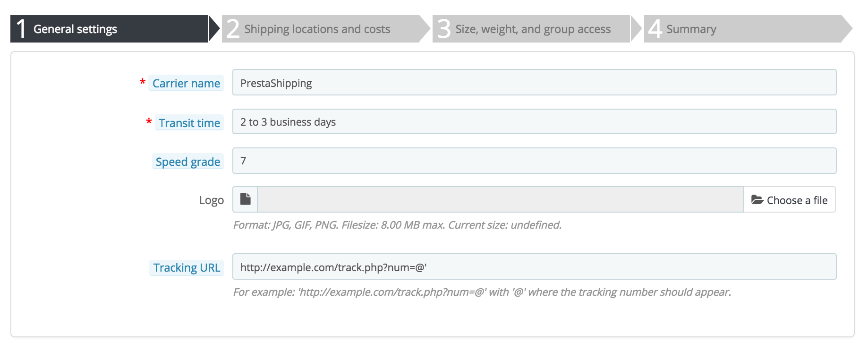The image size is (868, 343).
Task: Go to Shipping locations and costs step
Action: (x=317, y=29)
